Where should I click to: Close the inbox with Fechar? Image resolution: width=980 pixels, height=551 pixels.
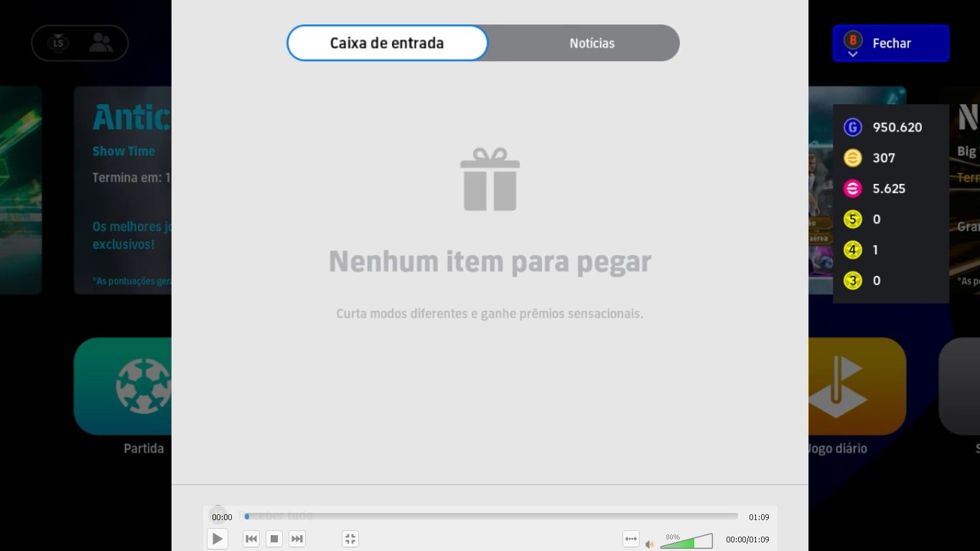[891, 43]
